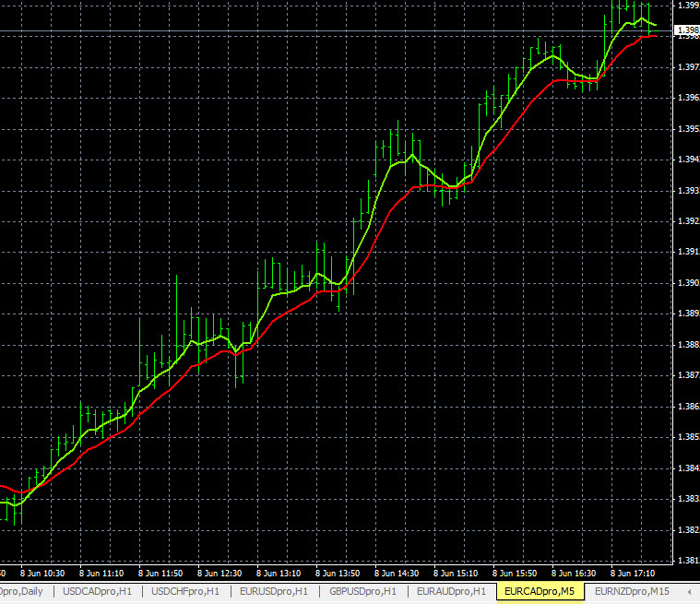700x604 pixels.
Task: Click the 1.390 price scale label
Action: click(x=687, y=283)
